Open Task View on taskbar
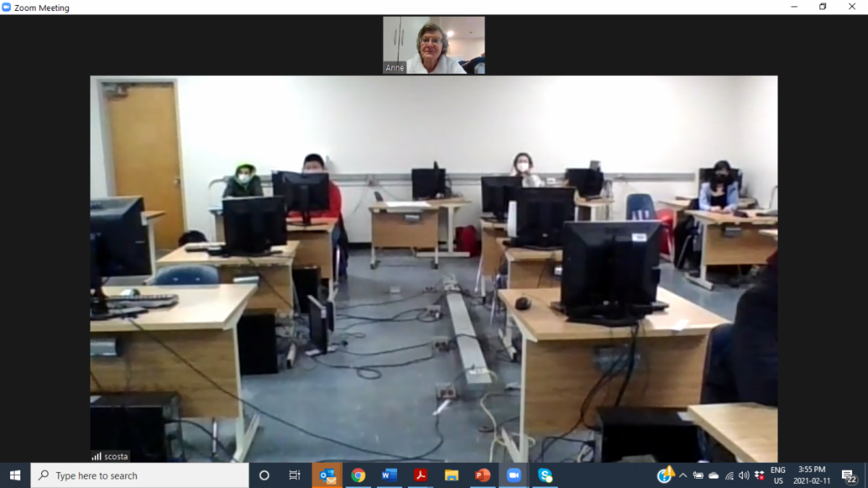The image size is (868, 488). tap(294, 475)
